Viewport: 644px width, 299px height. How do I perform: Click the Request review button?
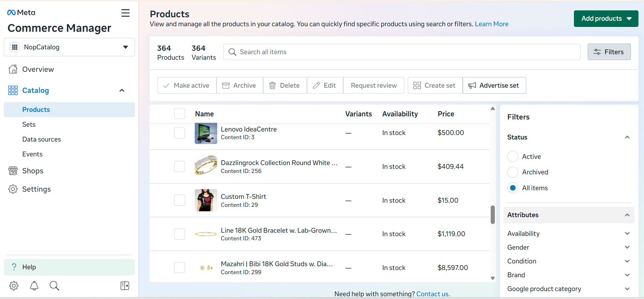pyautogui.click(x=374, y=85)
